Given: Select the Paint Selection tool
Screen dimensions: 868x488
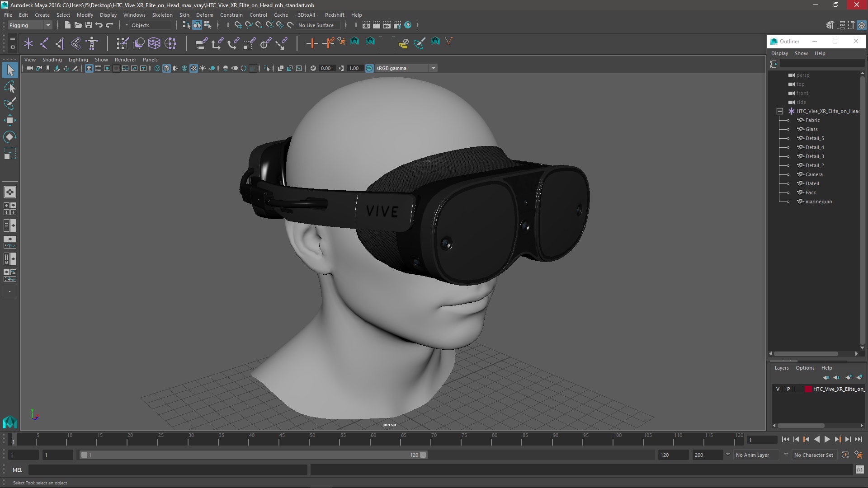Looking at the screenshot, I should point(10,103).
